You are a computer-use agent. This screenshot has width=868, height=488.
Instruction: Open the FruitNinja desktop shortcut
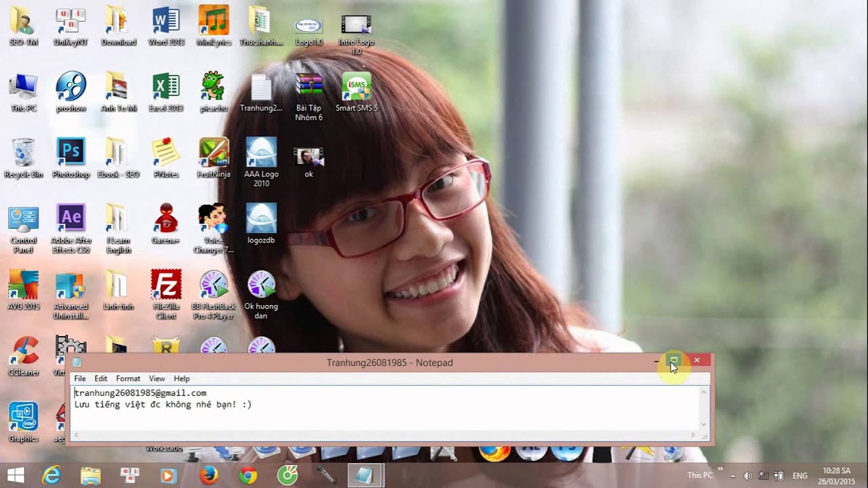click(214, 157)
